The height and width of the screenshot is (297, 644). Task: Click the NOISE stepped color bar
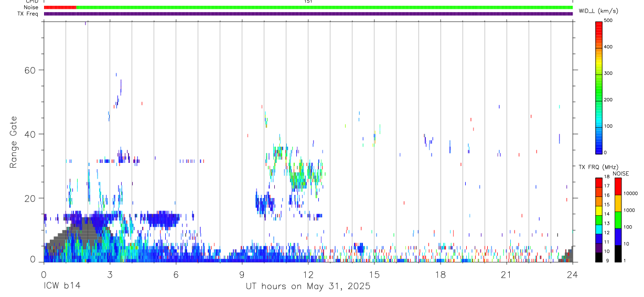click(x=618, y=219)
